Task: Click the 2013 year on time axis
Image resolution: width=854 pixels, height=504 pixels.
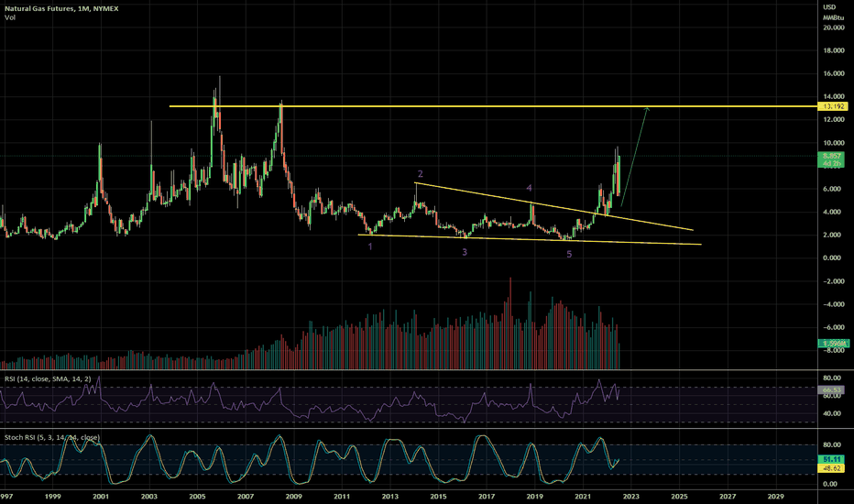Action: [390, 497]
